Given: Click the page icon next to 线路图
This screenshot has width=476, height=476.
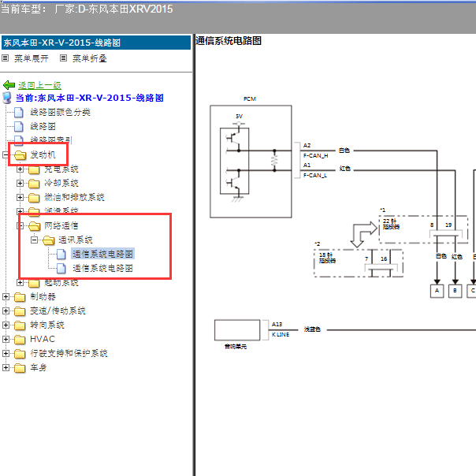Looking at the screenshot, I should 19,126.
